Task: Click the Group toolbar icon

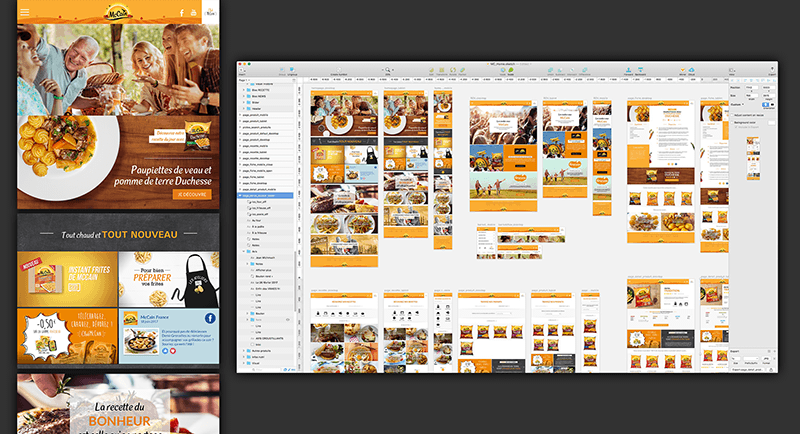Action: [x=282, y=69]
